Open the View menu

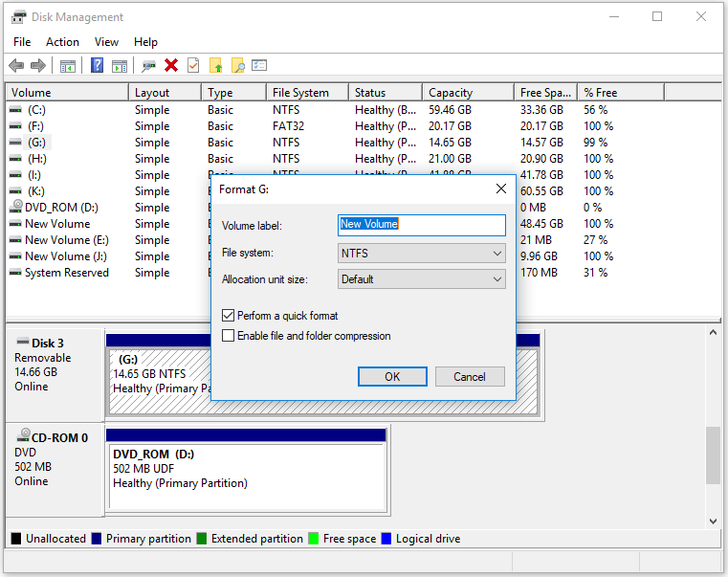(x=106, y=42)
